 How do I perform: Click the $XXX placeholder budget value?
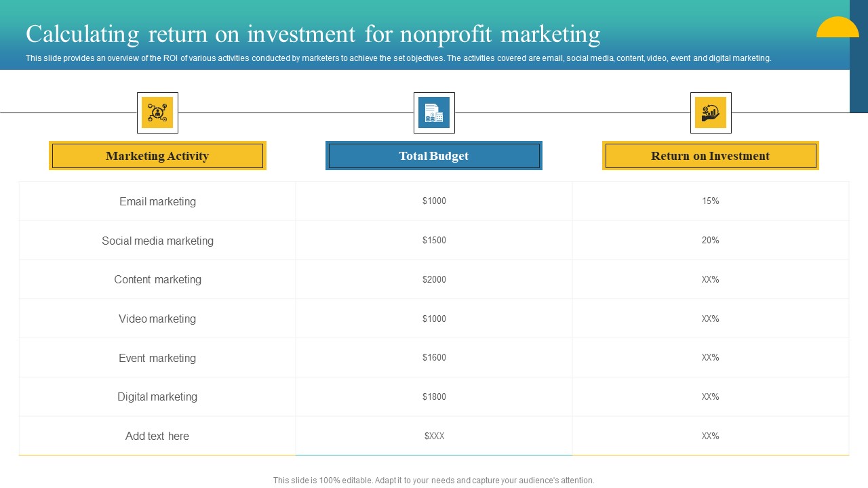point(434,436)
